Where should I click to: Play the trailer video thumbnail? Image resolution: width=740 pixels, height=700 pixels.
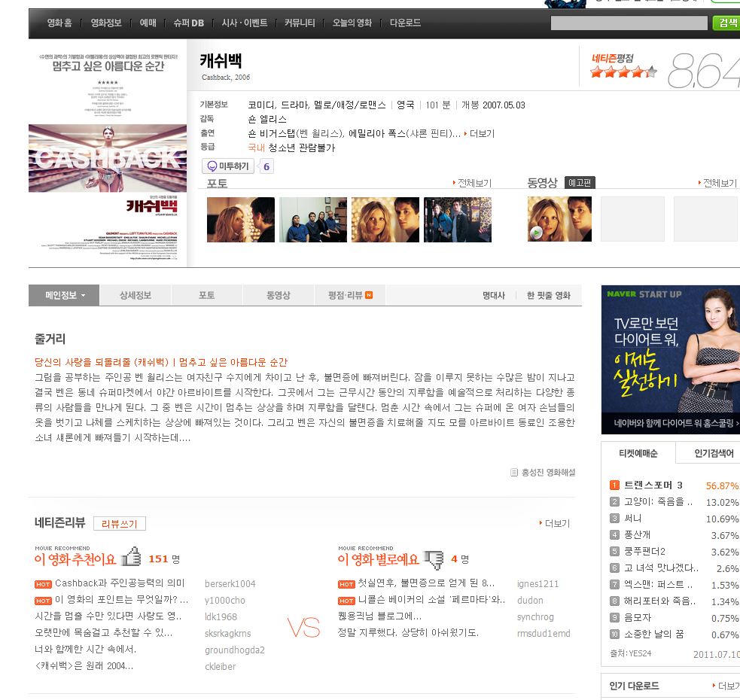(559, 219)
